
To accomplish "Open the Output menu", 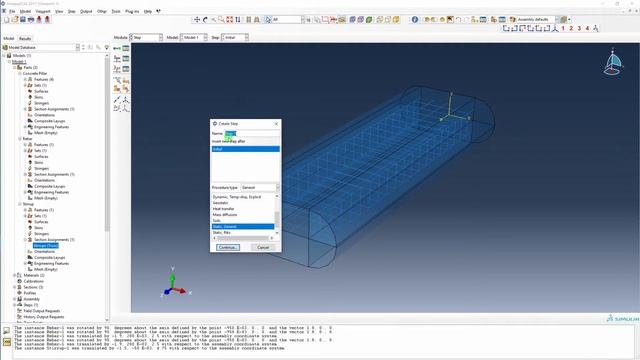I will pyautogui.click(x=86, y=11).
